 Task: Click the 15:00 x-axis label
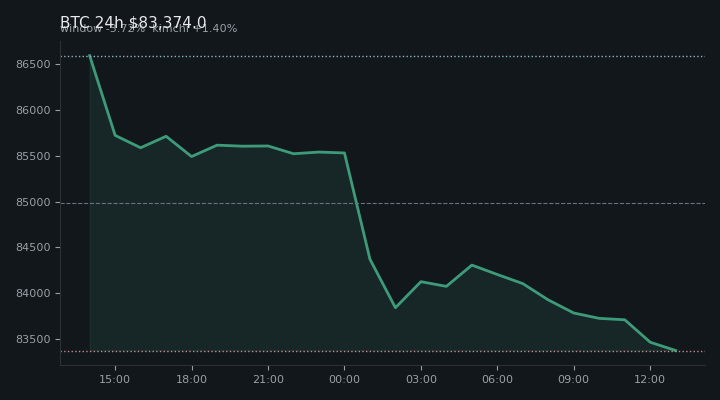point(115,379)
